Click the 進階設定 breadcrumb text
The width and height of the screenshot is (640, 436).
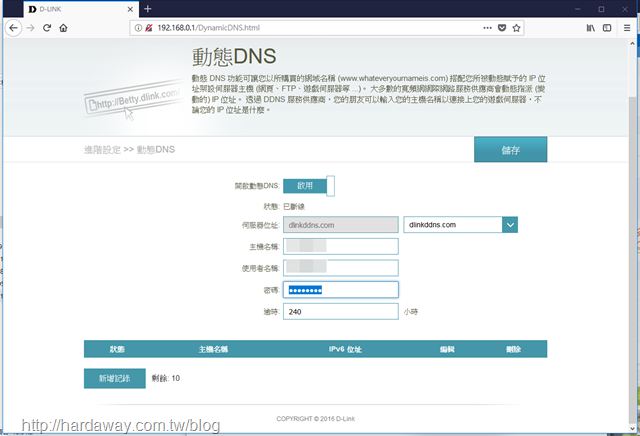(102, 150)
